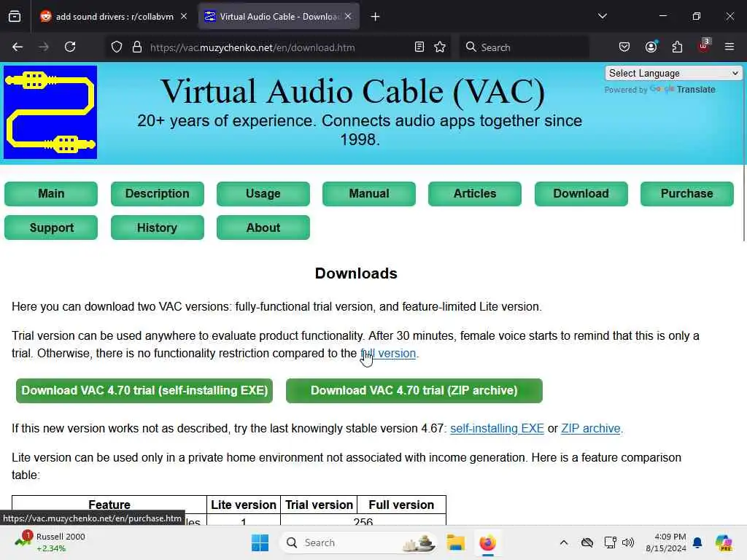Switch to the 'add sound drivers' tab
The width and height of the screenshot is (747, 560).
click(x=114, y=16)
